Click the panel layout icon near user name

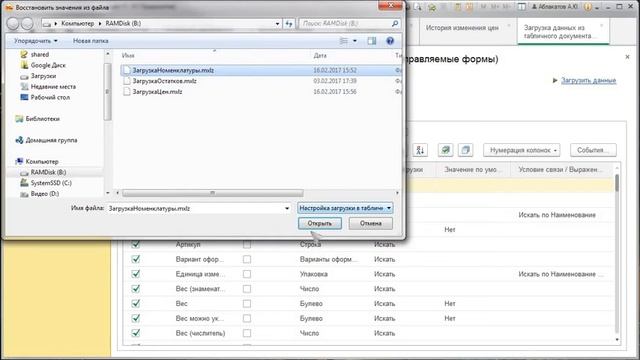pos(522,7)
